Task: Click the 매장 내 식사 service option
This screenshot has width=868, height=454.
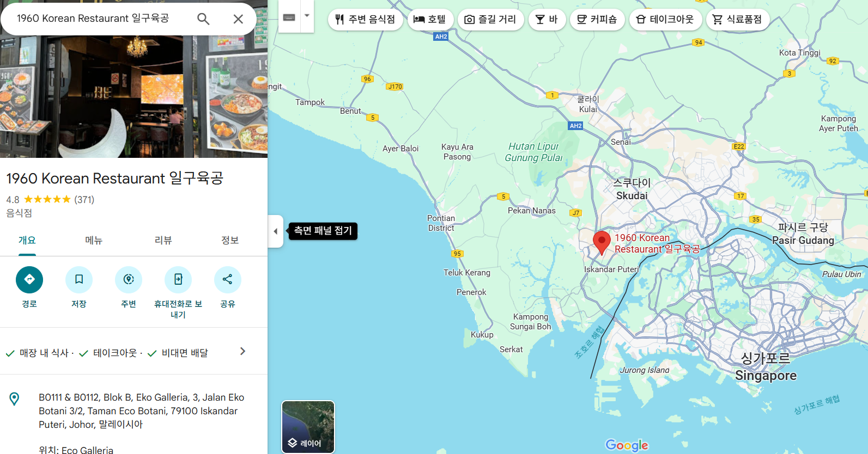Action: click(x=44, y=353)
